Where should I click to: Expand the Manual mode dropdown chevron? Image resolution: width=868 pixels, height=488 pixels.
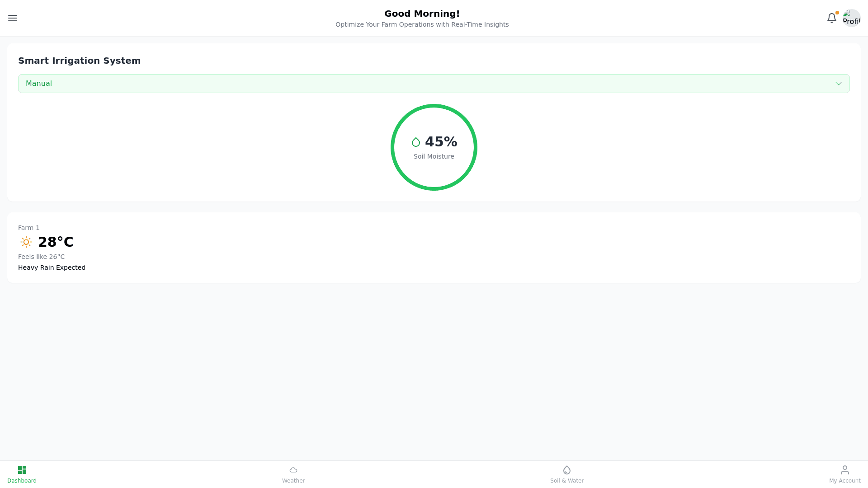pos(838,84)
